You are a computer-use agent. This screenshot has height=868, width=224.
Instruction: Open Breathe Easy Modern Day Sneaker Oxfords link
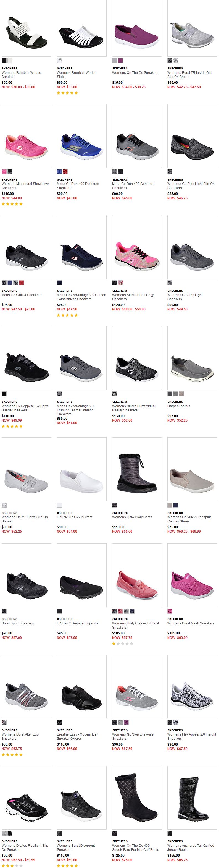[x=77, y=737]
